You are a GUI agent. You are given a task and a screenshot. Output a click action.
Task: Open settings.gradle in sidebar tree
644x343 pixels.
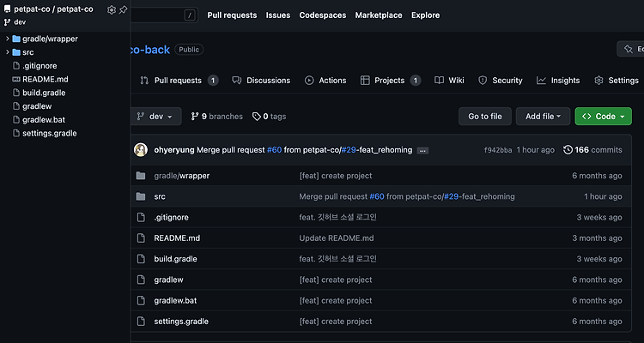49,134
